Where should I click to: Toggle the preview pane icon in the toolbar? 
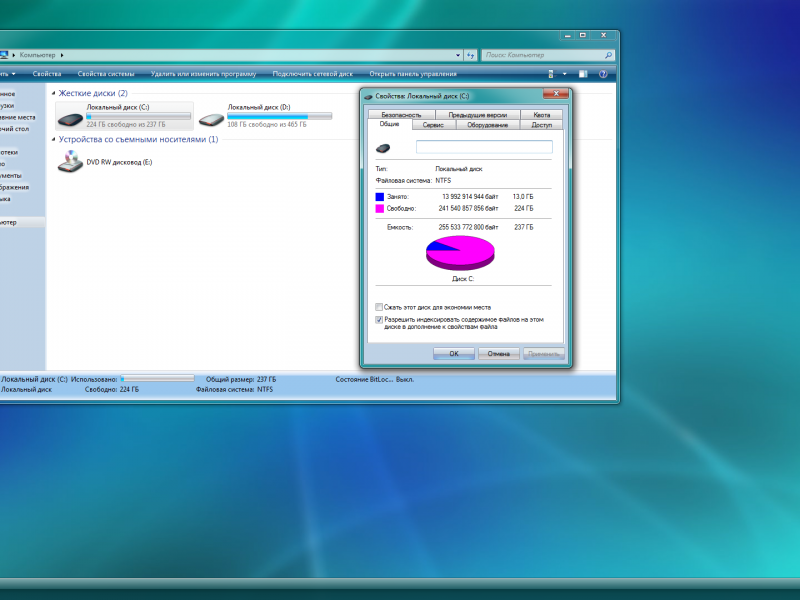click(x=583, y=74)
